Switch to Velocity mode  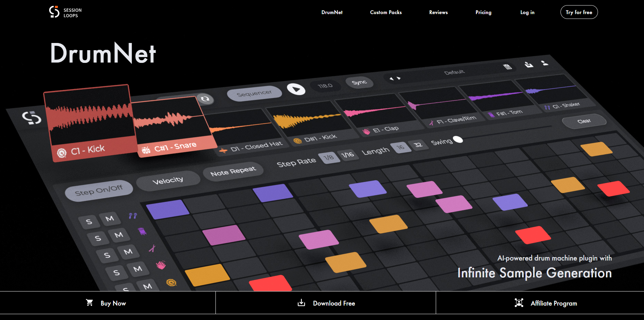point(168,180)
